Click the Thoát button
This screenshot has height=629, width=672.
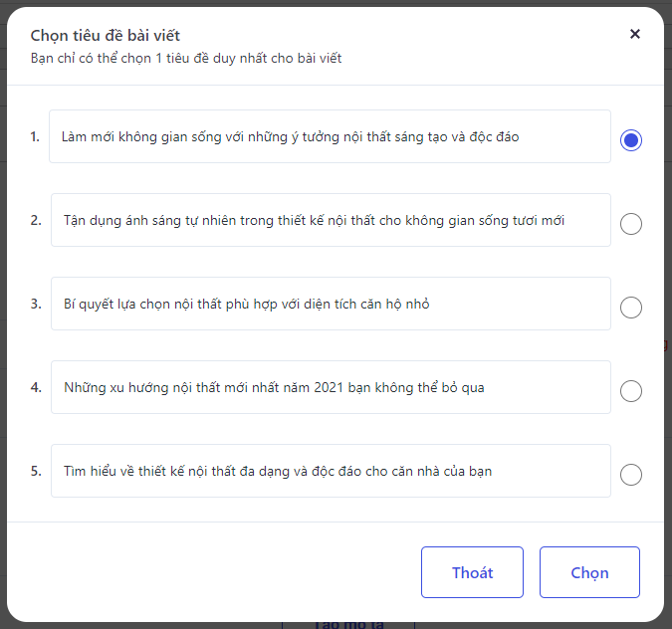tap(472, 572)
